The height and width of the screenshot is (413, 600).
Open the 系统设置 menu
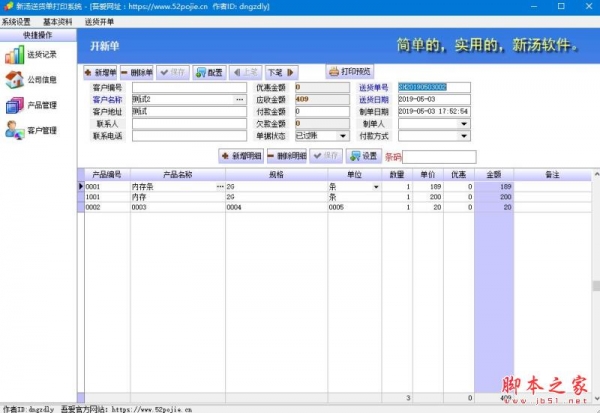click(17, 20)
